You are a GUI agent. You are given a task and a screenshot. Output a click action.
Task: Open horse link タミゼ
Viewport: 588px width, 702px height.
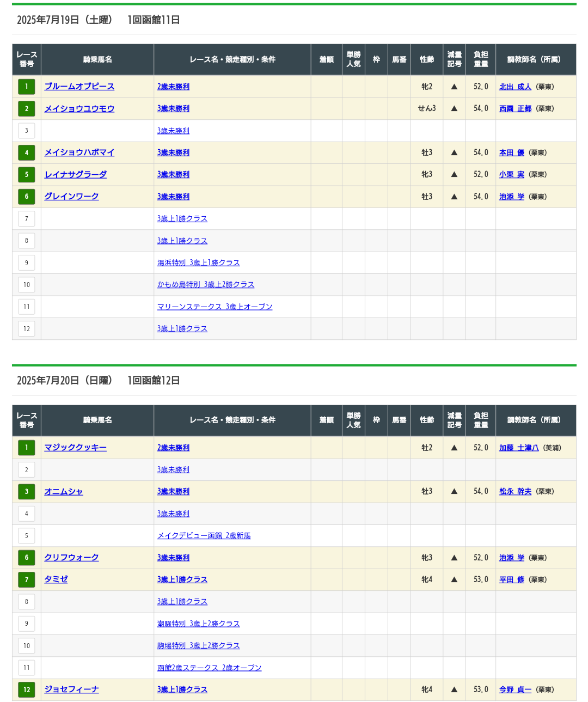(x=56, y=579)
